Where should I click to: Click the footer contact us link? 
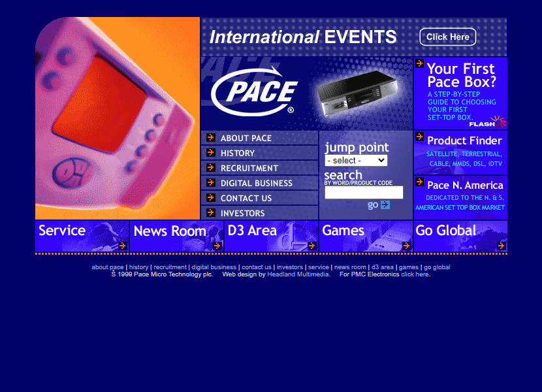click(x=257, y=267)
